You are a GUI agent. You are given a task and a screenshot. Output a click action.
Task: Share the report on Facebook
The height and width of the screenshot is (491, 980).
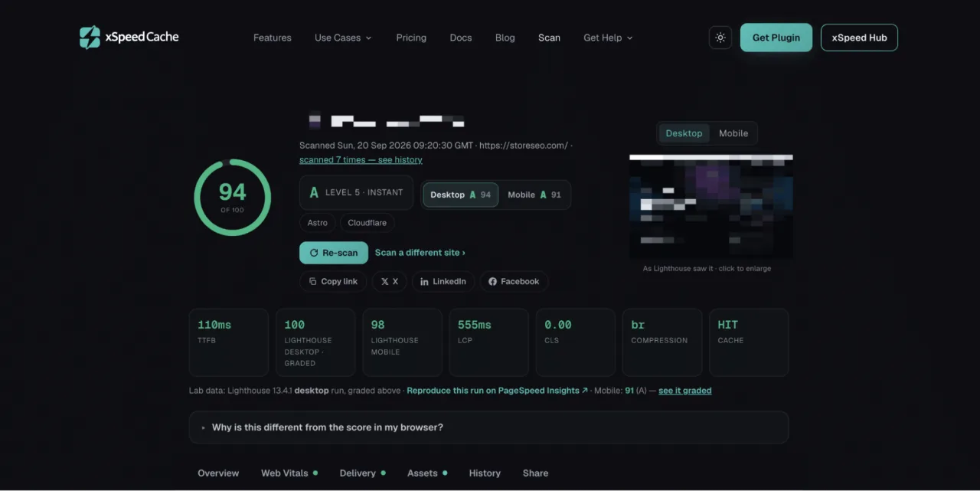514,282
